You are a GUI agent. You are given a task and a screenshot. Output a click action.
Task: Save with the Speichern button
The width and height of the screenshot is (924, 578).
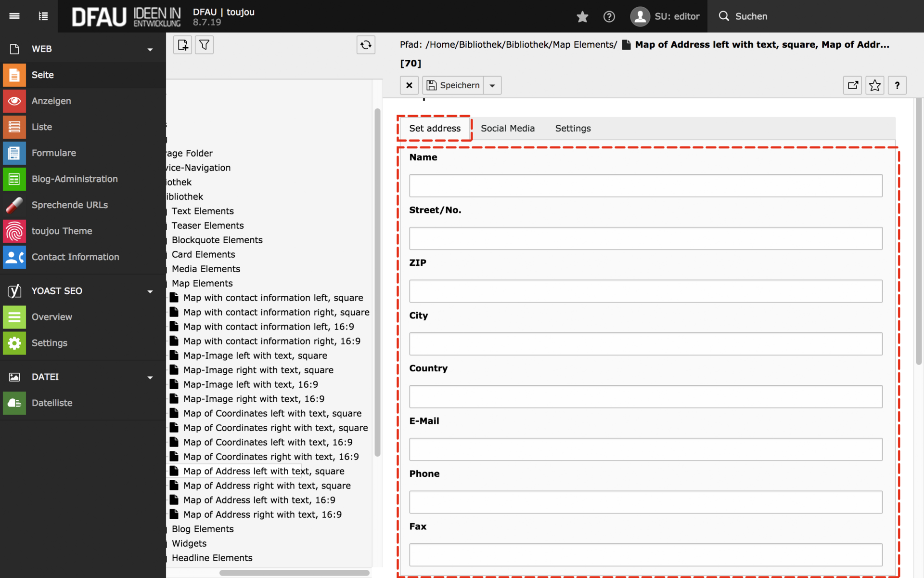453,85
